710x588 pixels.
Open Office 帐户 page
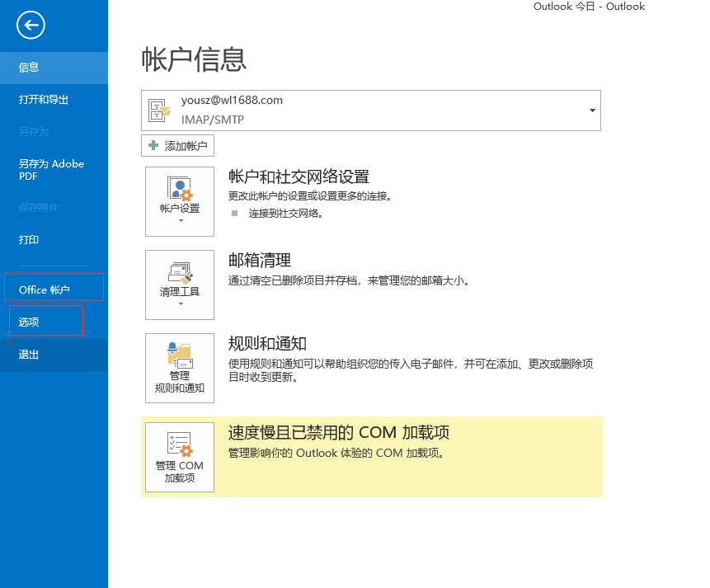click(x=54, y=289)
